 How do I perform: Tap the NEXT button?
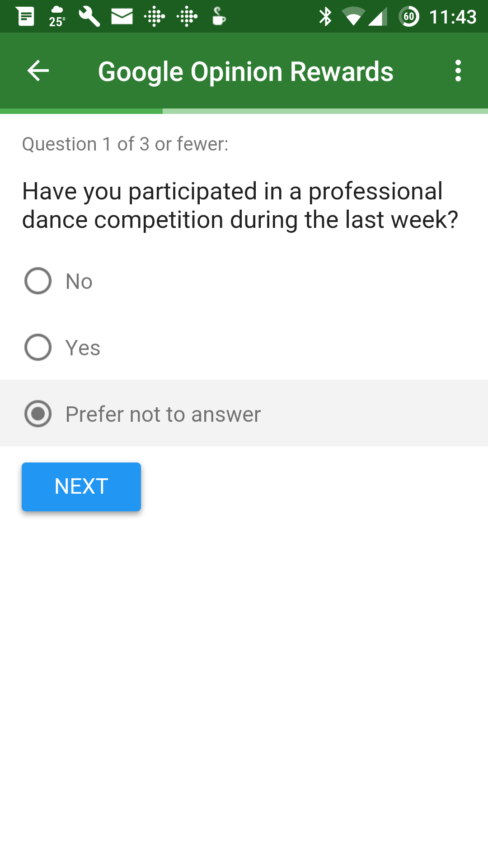(81, 487)
